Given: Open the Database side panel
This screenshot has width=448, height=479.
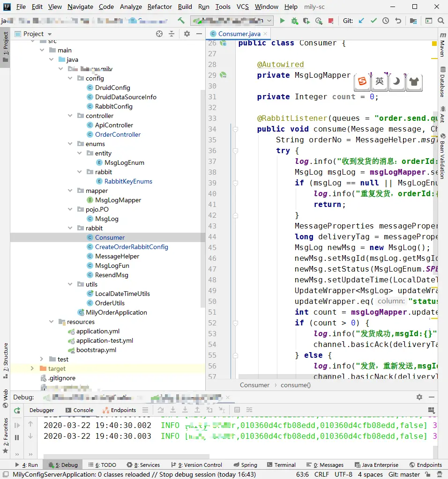Looking at the screenshot, I should tap(442, 81).
